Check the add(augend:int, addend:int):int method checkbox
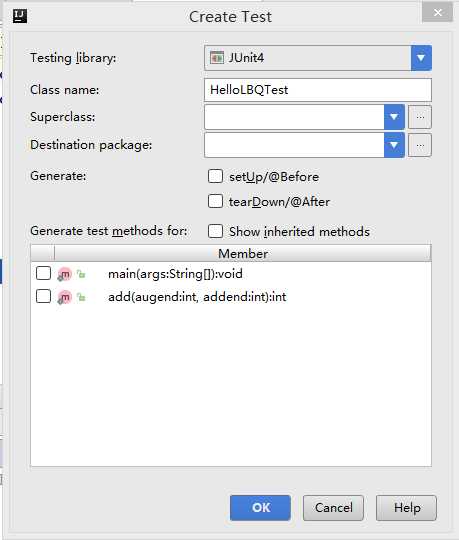 (x=43, y=296)
